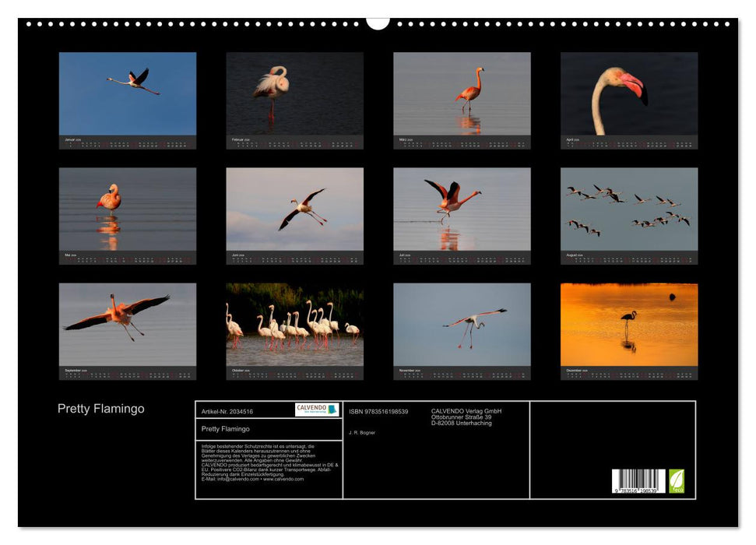Click the Artikel-Nr. 2034516 label
The image size is (756, 545).
227,413
